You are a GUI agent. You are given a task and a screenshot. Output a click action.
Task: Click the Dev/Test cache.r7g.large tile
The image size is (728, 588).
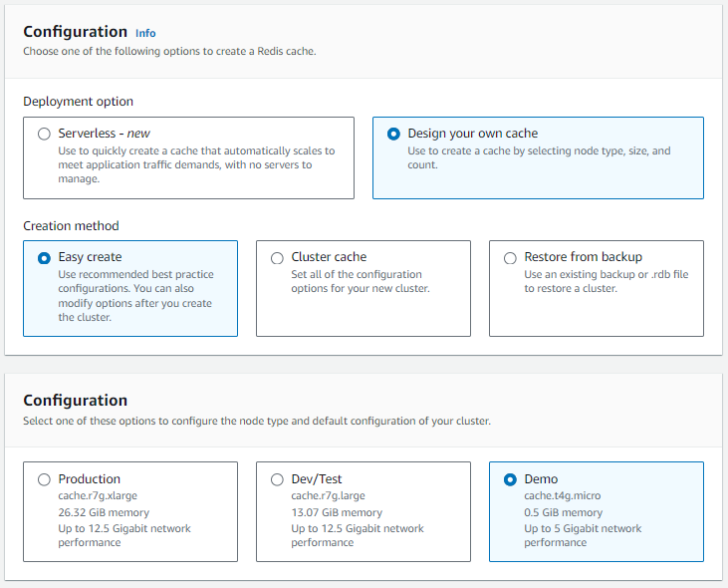(364, 511)
